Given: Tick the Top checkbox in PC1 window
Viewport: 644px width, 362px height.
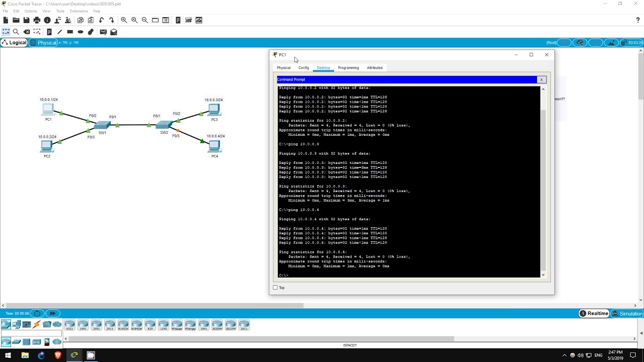Looking at the screenshot, I should coord(275,288).
